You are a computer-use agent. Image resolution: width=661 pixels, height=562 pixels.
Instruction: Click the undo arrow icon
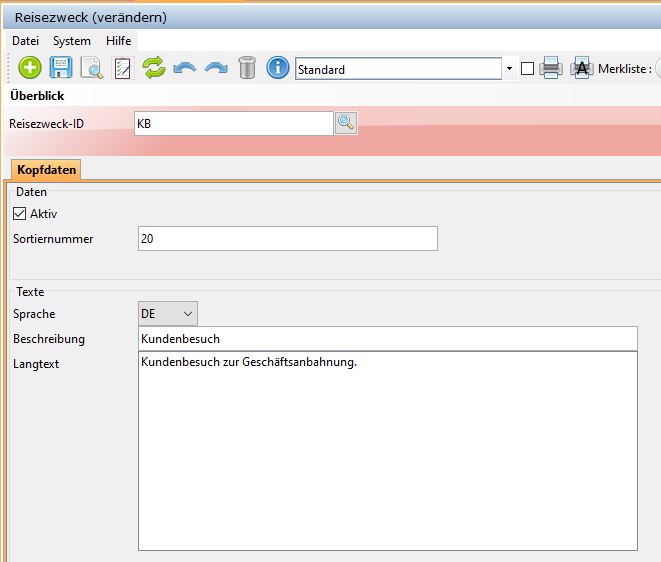point(184,68)
